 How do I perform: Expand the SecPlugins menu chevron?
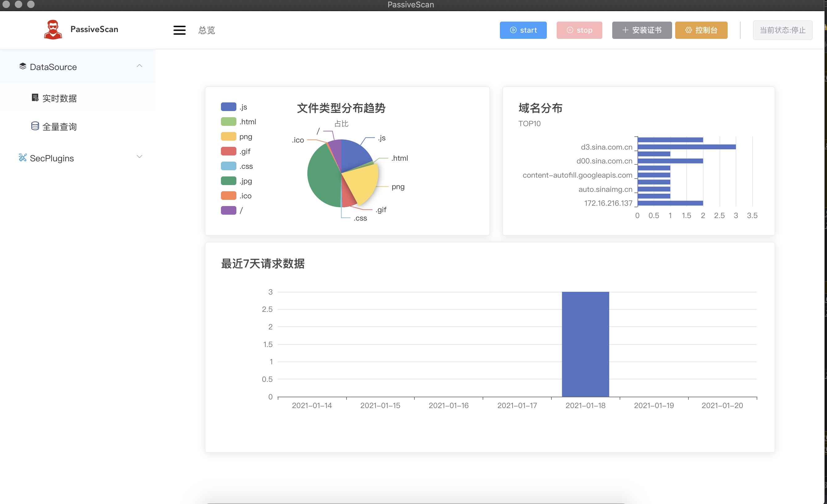tap(139, 157)
